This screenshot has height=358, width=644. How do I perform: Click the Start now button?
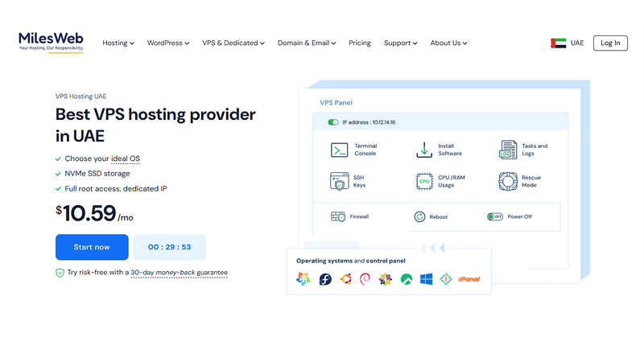[x=92, y=247]
